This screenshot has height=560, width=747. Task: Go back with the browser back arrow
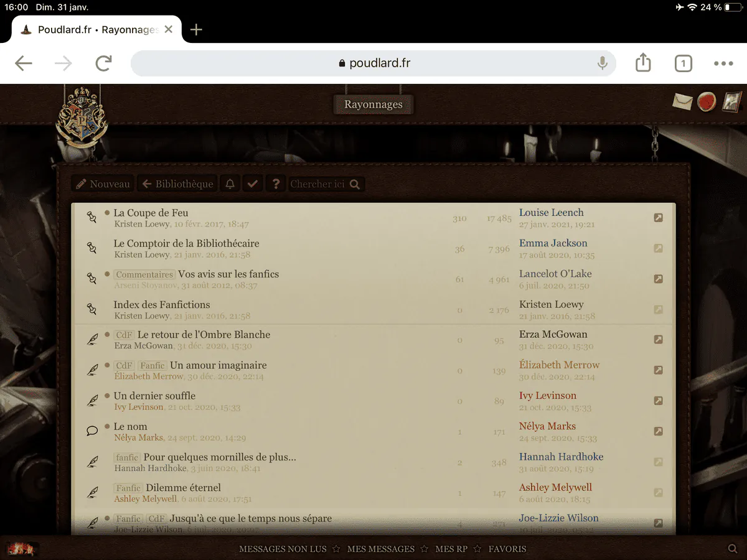[24, 63]
